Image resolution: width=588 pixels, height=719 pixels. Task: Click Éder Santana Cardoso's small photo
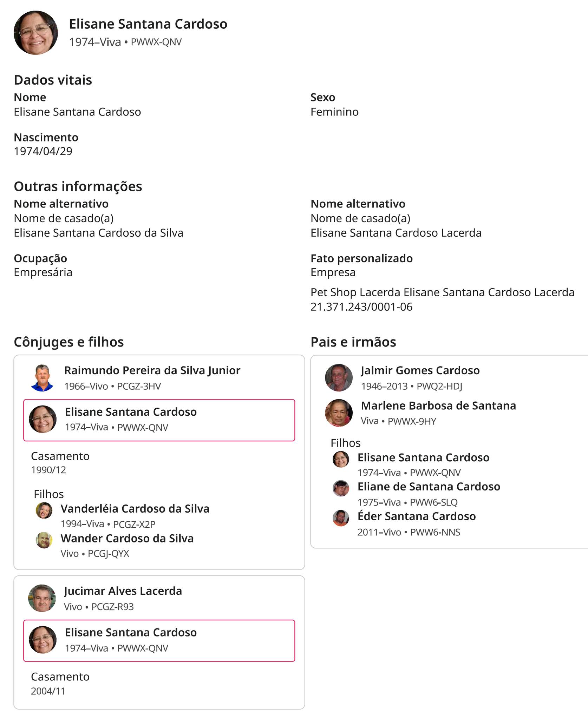point(341,518)
